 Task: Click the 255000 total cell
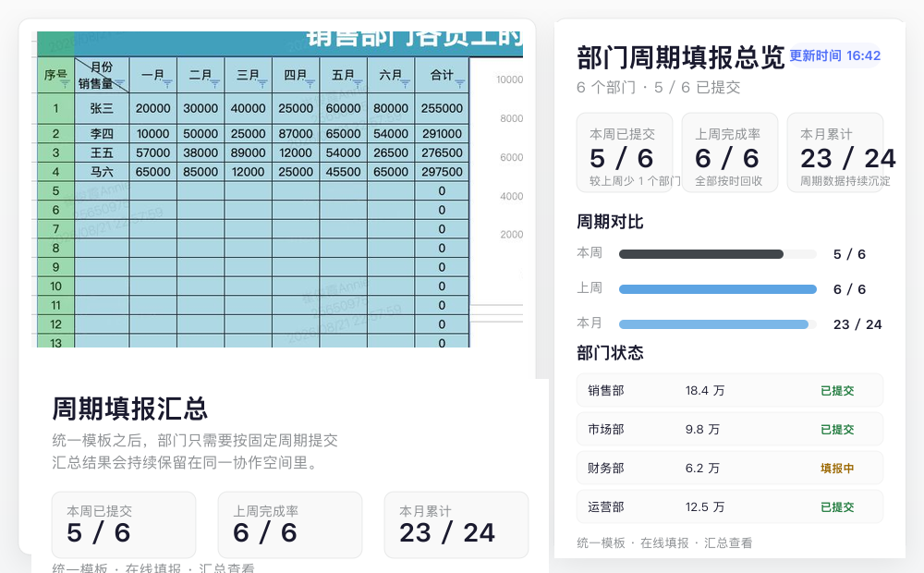442,108
